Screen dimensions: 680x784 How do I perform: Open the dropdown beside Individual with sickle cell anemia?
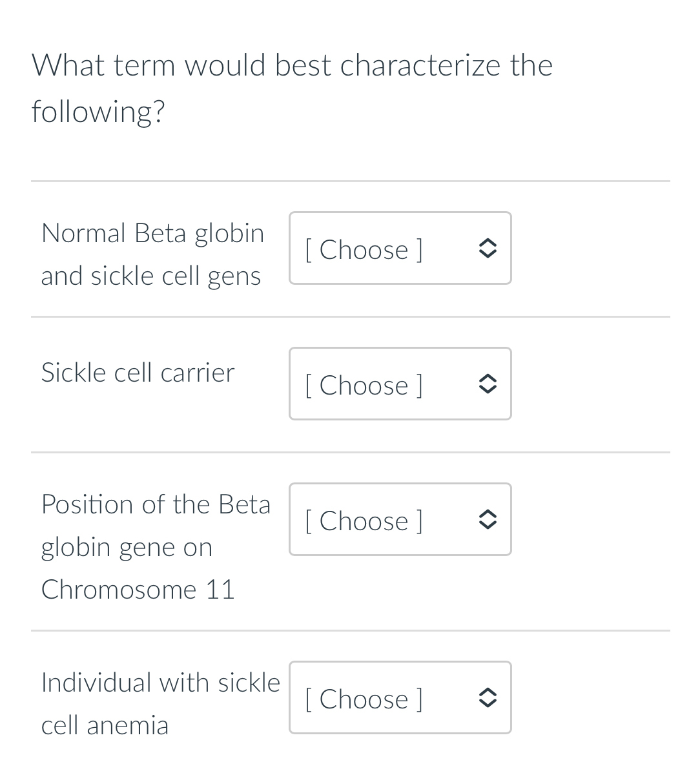coord(400,697)
